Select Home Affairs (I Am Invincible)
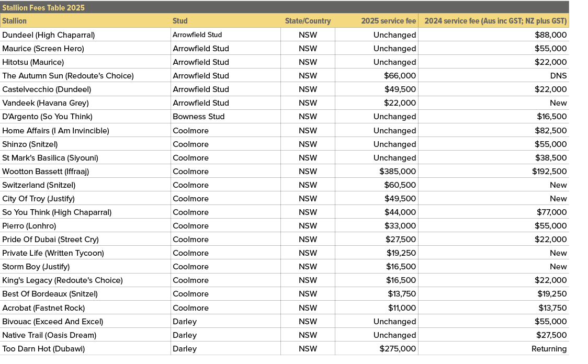588x364 pixels. point(55,130)
